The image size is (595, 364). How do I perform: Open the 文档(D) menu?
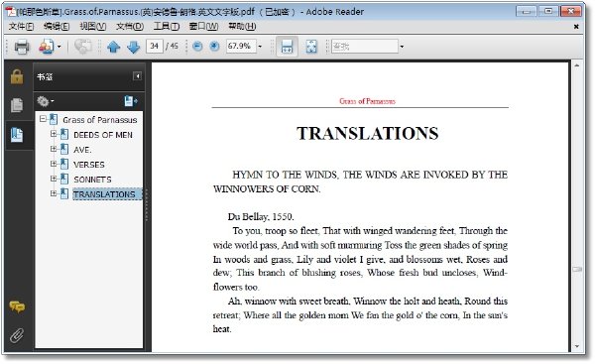point(129,26)
